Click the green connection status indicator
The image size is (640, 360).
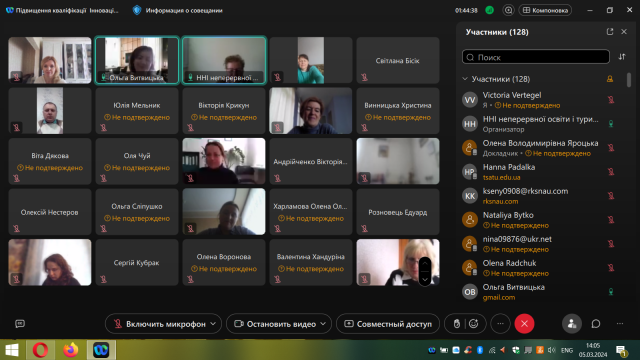click(489, 10)
